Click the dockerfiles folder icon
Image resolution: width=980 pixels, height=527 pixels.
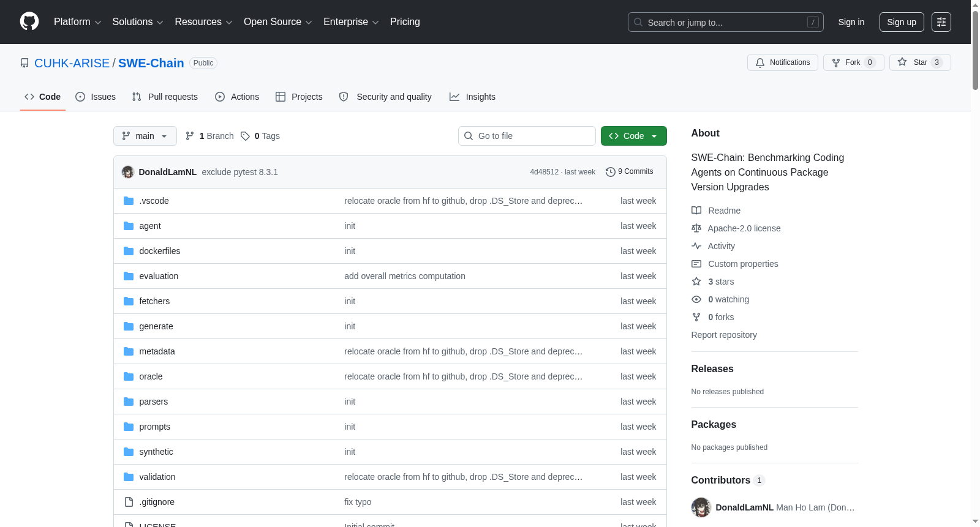point(129,251)
